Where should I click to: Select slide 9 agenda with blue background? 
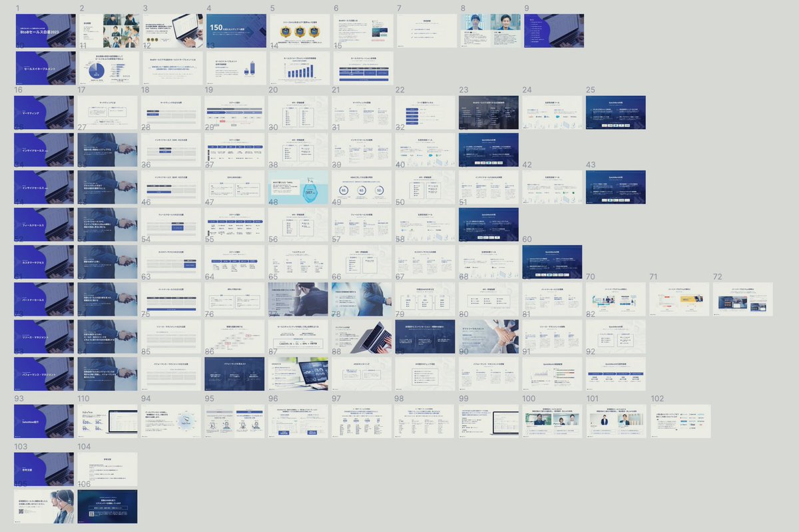pyautogui.click(x=554, y=31)
